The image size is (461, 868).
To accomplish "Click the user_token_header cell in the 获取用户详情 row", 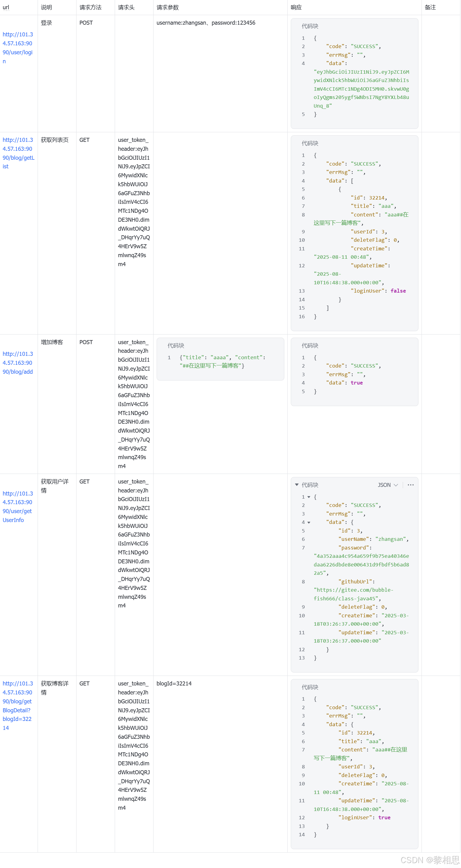I will tap(134, 543).
